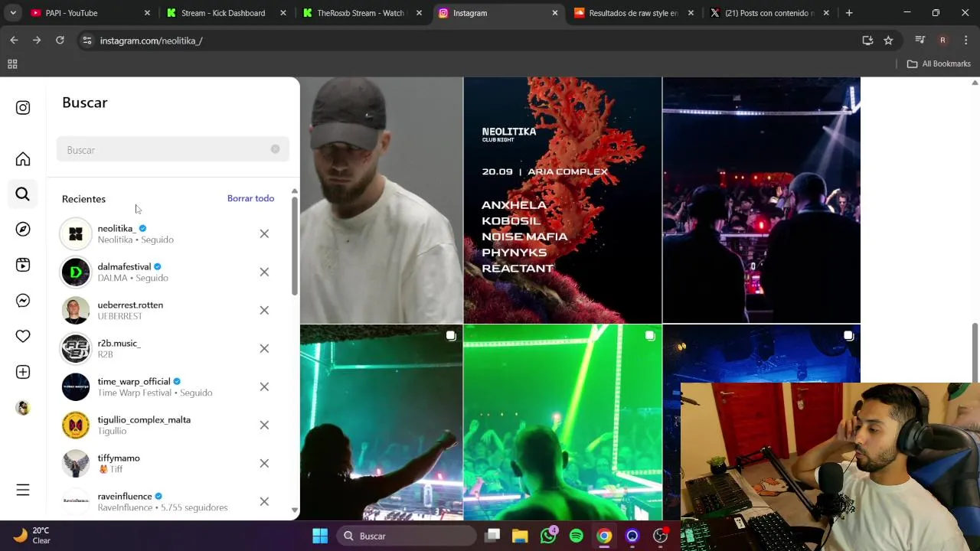Open neolitika_ recent search result
Viewport: 980px width, 551px height.
(168, 233)
